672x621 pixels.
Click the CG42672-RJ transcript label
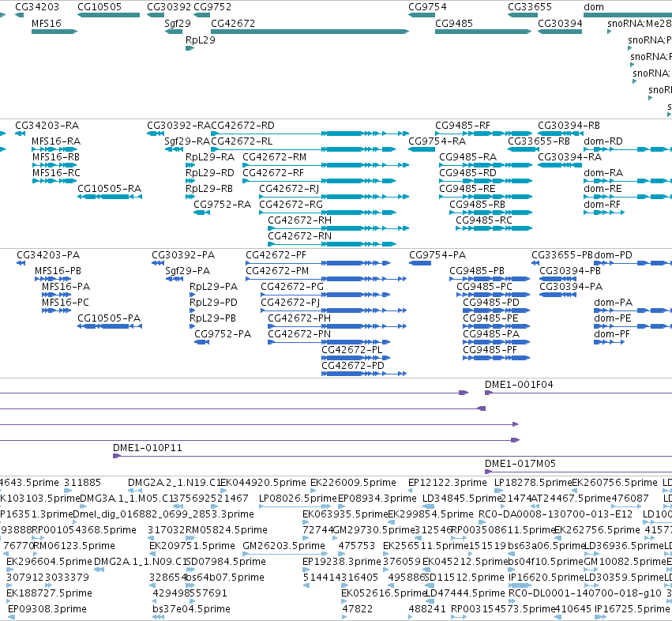point(289,189)
